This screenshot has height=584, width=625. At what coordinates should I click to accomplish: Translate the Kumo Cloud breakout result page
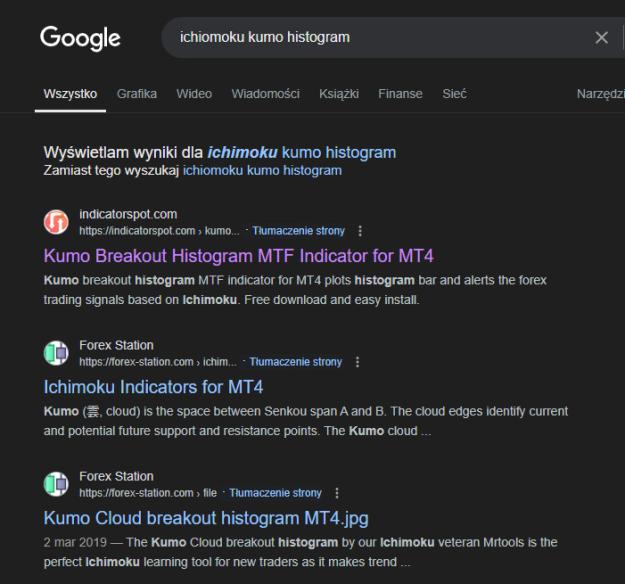[x=275, y=493]
